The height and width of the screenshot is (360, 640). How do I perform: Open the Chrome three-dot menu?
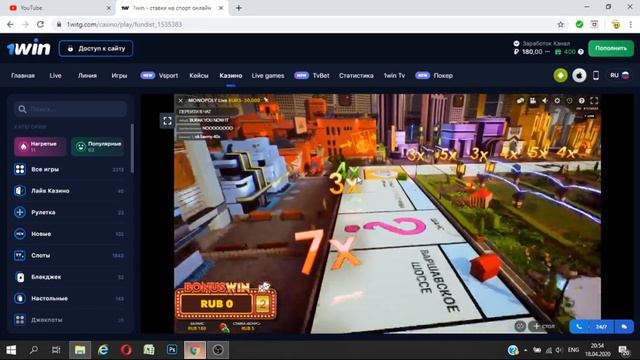pyautogui.click(x=631, y=24)
